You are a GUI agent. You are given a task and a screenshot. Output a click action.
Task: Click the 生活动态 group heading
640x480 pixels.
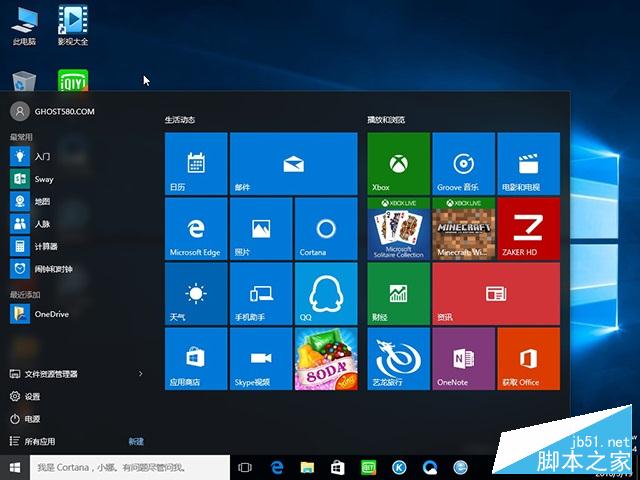pos(180,120)
